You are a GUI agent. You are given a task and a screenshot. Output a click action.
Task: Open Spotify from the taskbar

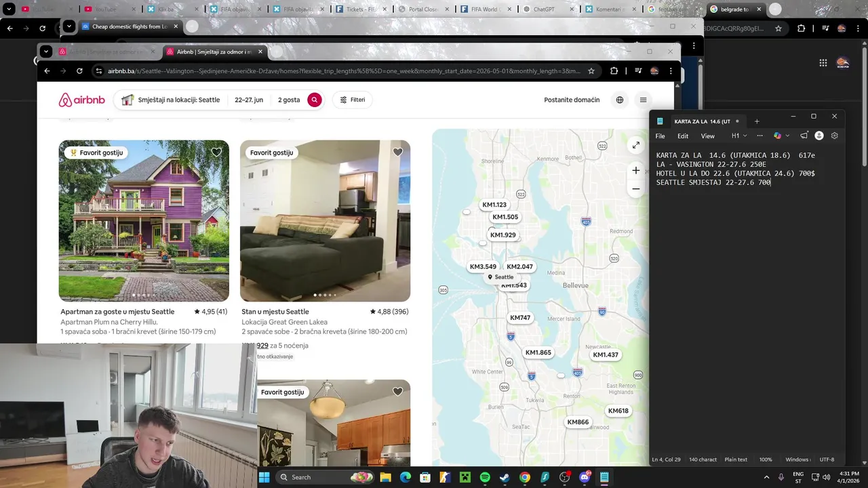pos(485,477)
